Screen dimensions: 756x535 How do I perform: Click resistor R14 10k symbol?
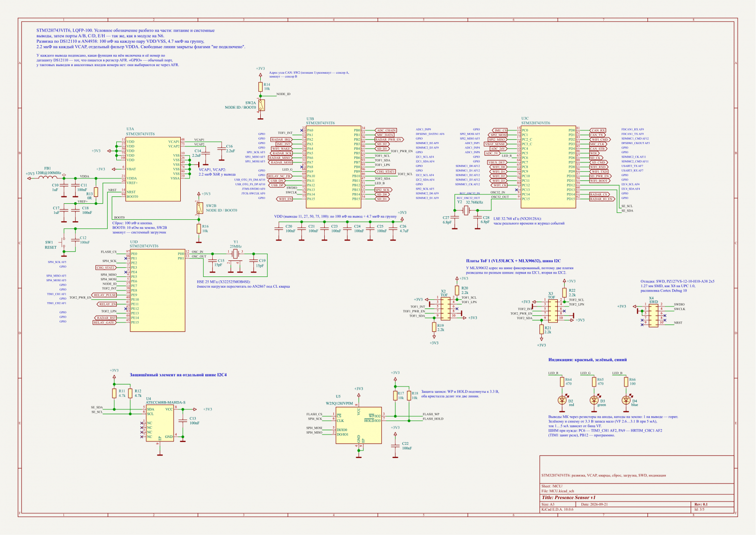(x=261, y=87)
